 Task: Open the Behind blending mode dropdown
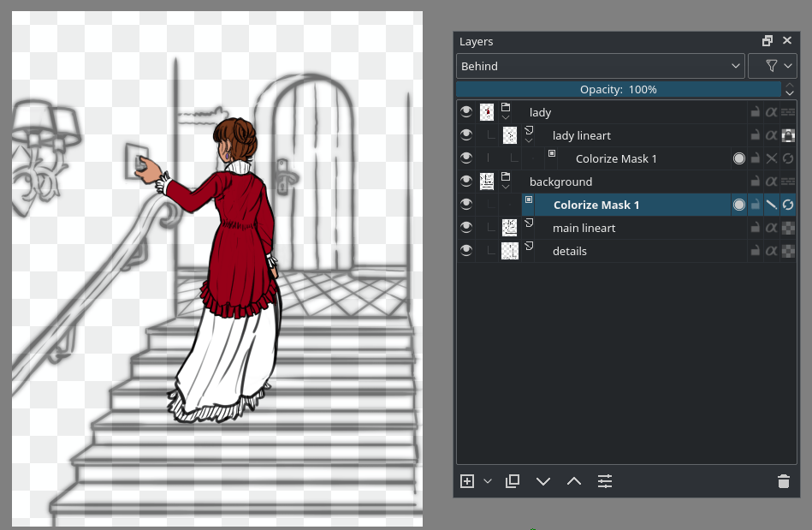pyautogui.click(x=599, y=66)
